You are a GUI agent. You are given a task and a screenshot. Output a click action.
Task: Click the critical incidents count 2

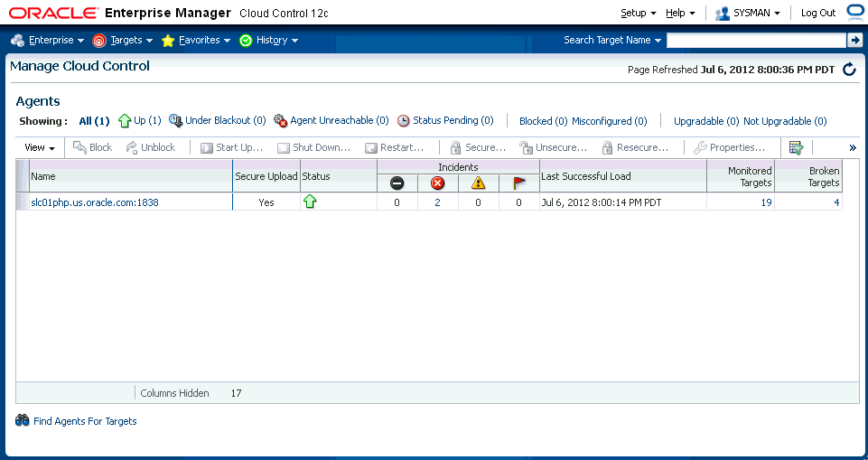point(437,202)
